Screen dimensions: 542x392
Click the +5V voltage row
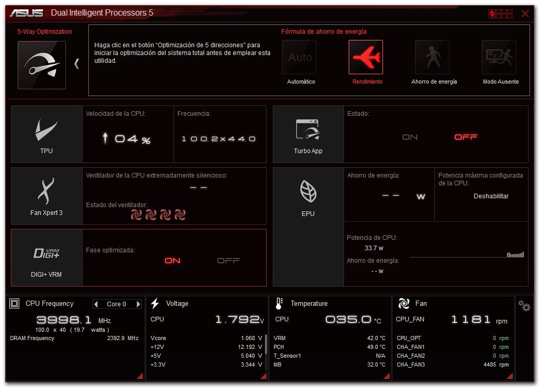coord(206,356)
